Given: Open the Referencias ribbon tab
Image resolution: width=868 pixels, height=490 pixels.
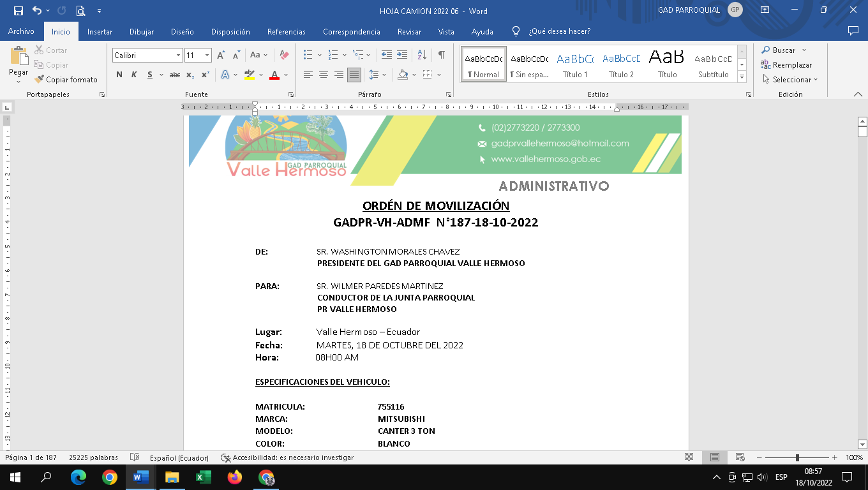Looking at the screenshot, I should coord(286,32).
